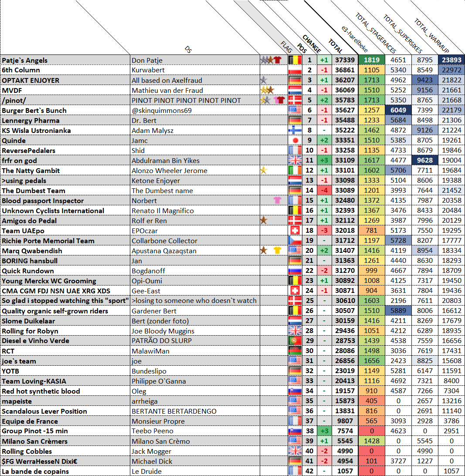Click the TOTAL_SUPERSIXES column header
The image size is (465, 476).
click(x=403, y=34)
